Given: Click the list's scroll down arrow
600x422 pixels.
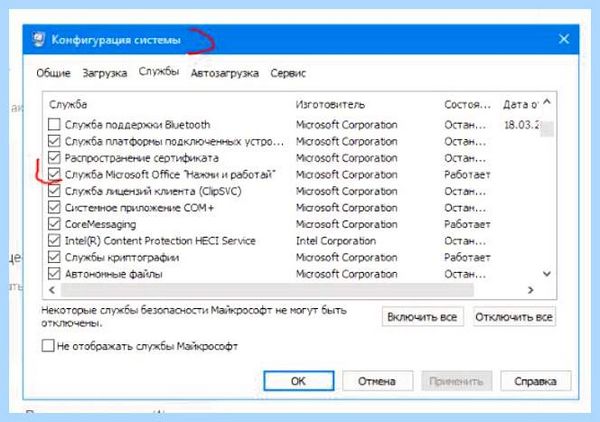Looking at the screenshot, I should pos(547,274).
